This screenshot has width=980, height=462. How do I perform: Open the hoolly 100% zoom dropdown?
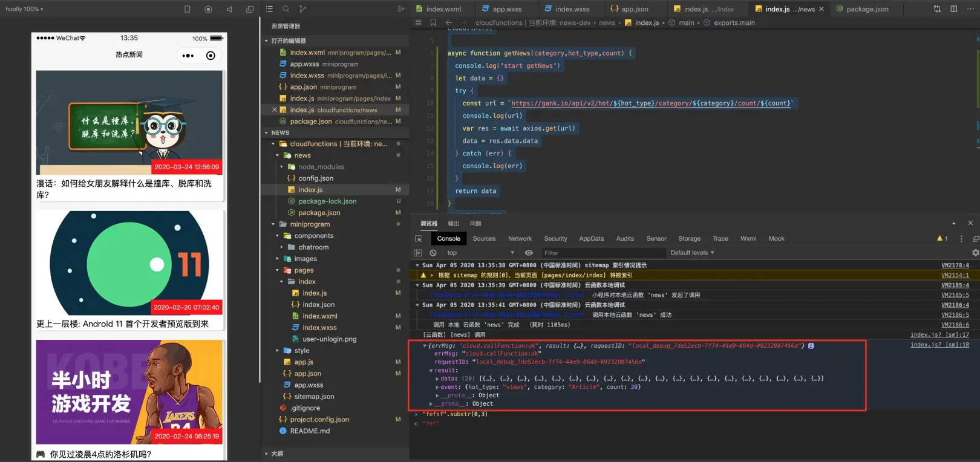pyautogui.click(x=24, y=9)
